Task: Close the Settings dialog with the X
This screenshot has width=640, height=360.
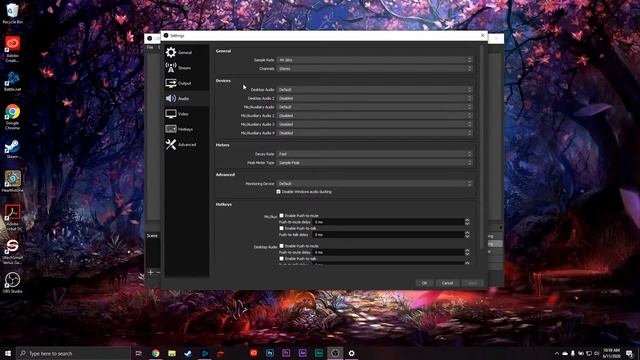Action: click(482, 36)
